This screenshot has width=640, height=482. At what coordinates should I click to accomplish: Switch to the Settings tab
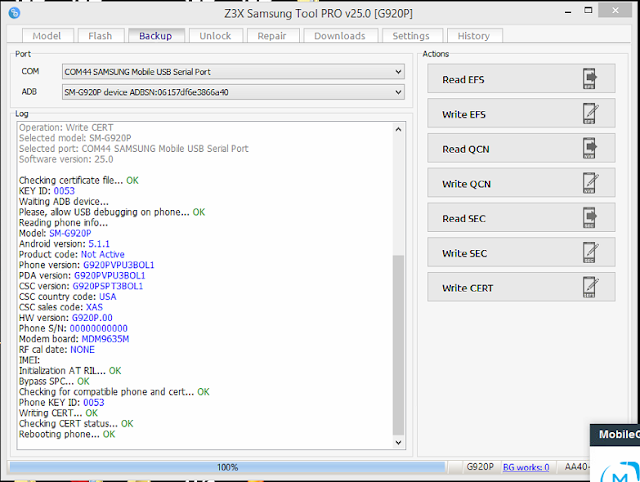pos(411,36)
